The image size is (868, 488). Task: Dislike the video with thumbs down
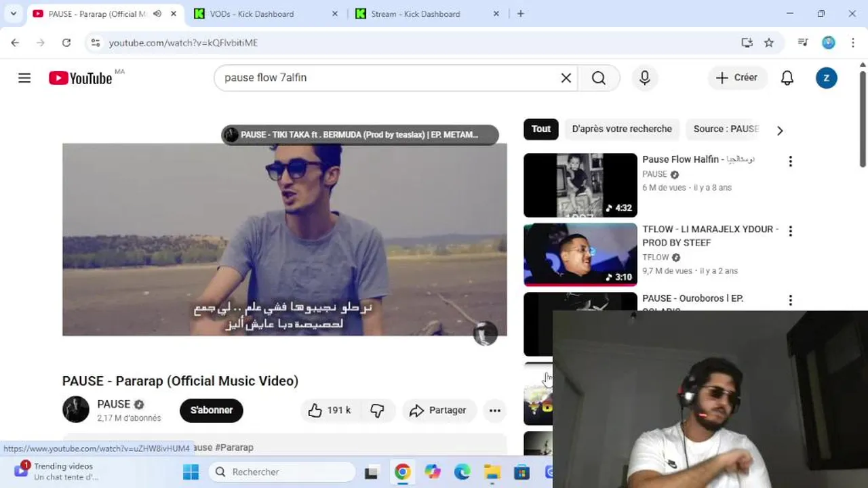click(378, 410)
